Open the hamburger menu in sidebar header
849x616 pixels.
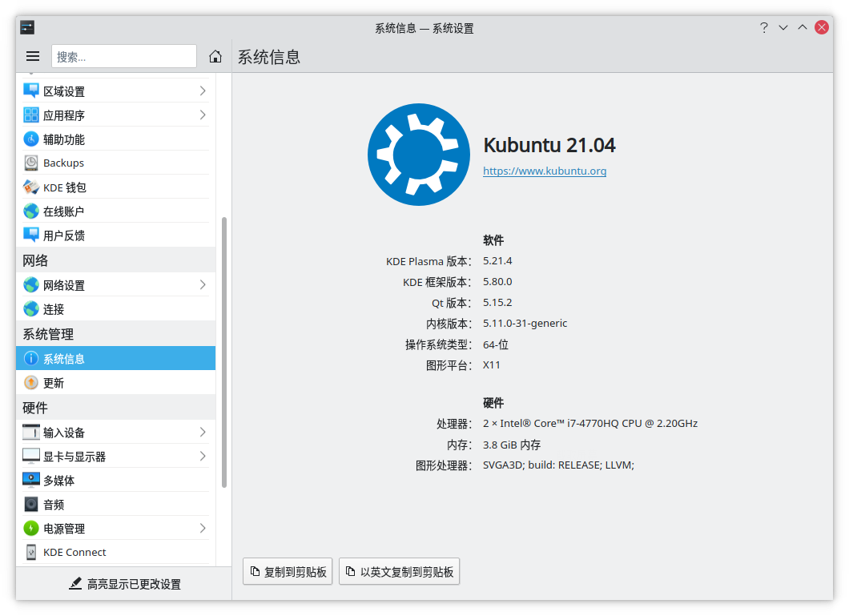(33, 56)
